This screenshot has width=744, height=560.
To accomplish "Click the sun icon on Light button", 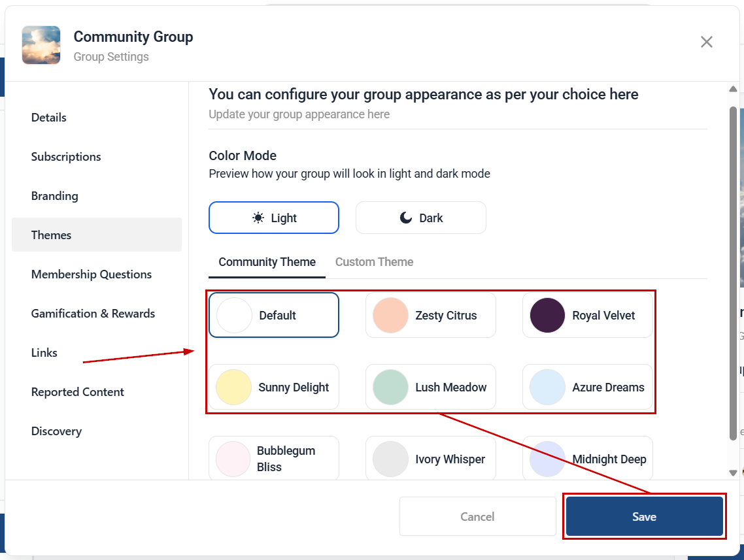I will click(258, 218).
